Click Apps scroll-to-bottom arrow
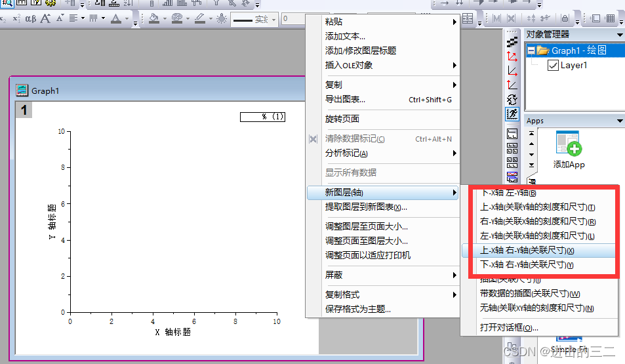 click(x=531, y=165)
